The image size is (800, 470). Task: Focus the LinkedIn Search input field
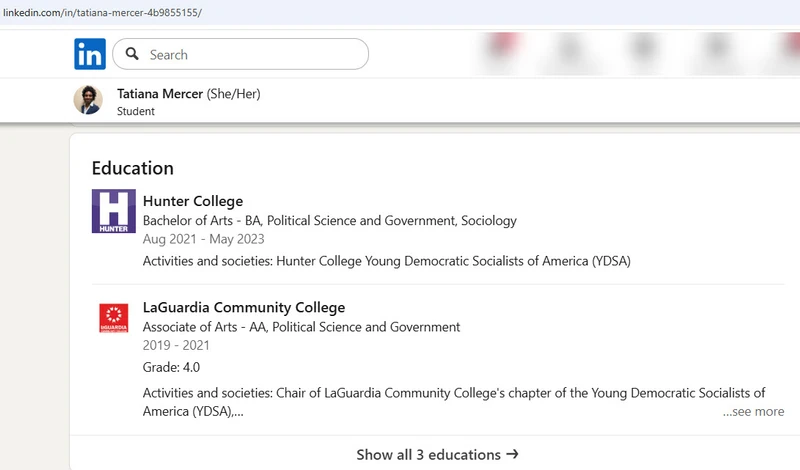pos(250,55)
